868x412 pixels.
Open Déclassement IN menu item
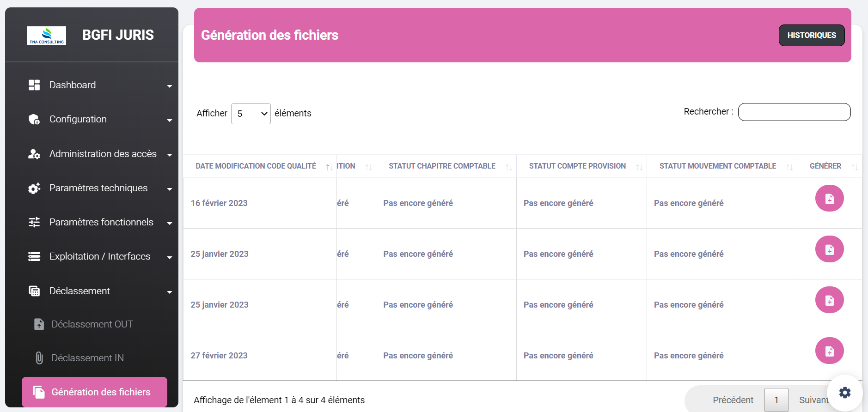(x=87, y=358)
